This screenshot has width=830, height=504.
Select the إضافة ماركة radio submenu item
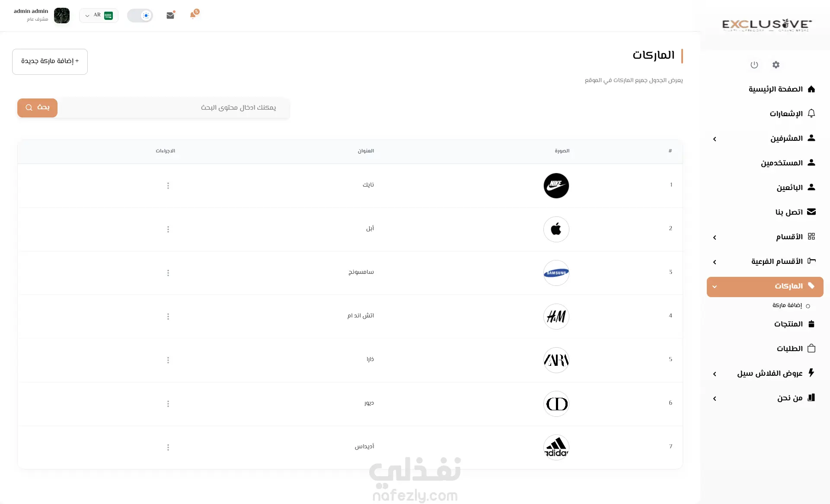tap(791, 305)
